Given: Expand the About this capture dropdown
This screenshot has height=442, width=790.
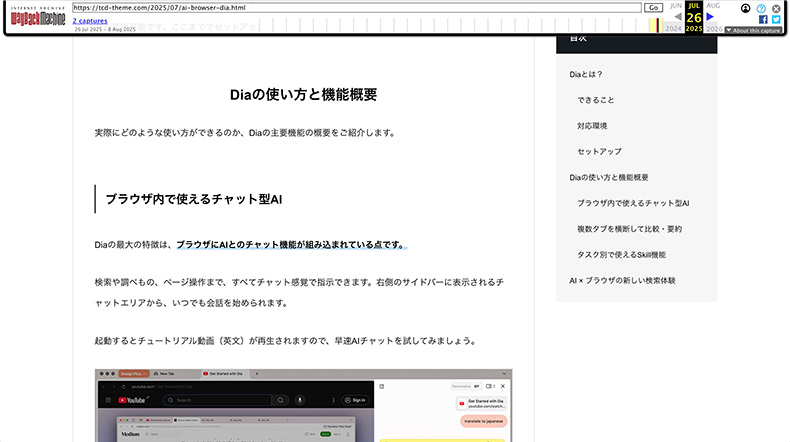Looking at the screenshot, I should coord(753,31).
